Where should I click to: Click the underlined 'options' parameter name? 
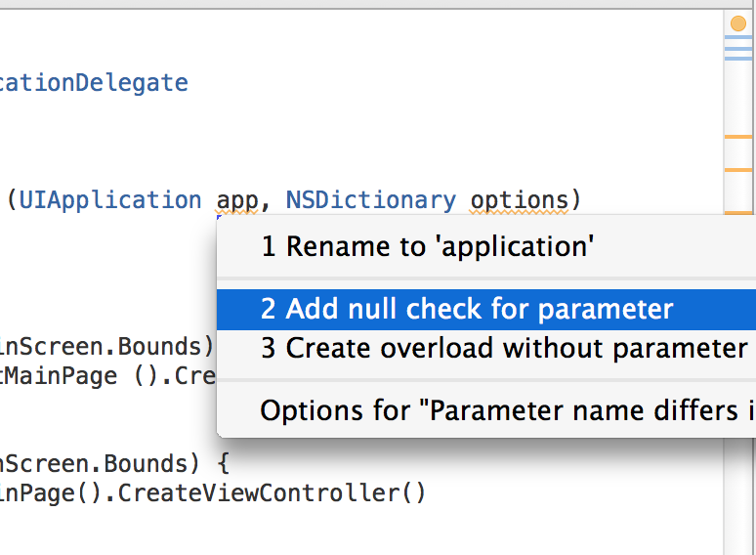(x=519, y=200)
